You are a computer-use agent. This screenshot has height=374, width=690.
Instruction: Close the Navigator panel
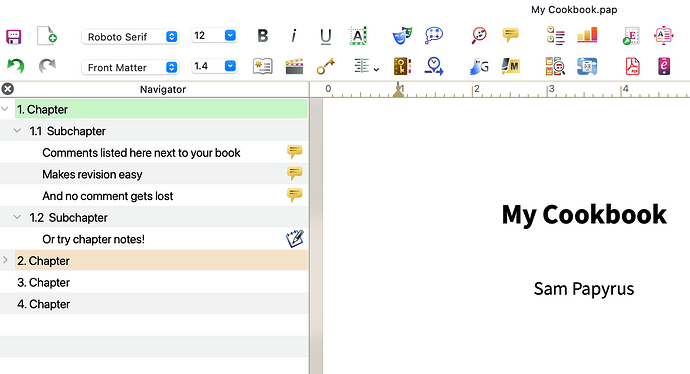point(7,89)
